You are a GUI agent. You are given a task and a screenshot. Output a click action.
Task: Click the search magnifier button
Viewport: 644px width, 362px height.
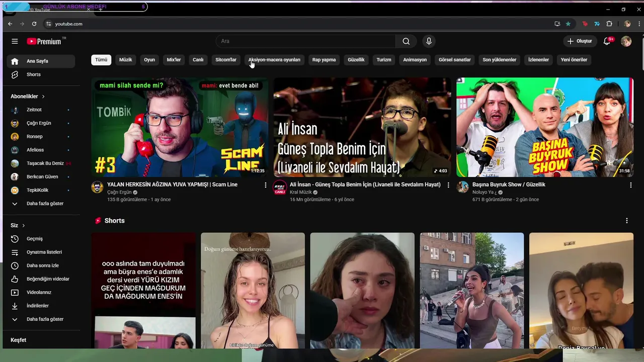tap(406, 41)
